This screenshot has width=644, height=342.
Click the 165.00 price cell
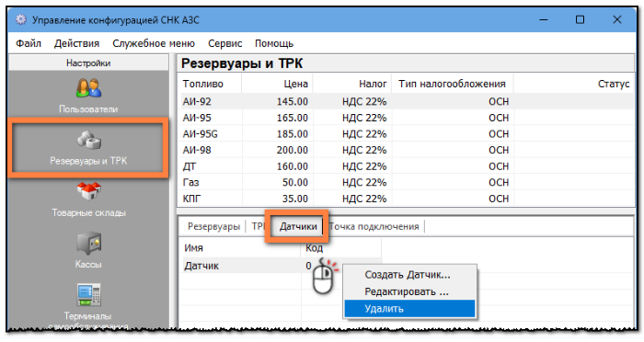(x=292, y=118)
